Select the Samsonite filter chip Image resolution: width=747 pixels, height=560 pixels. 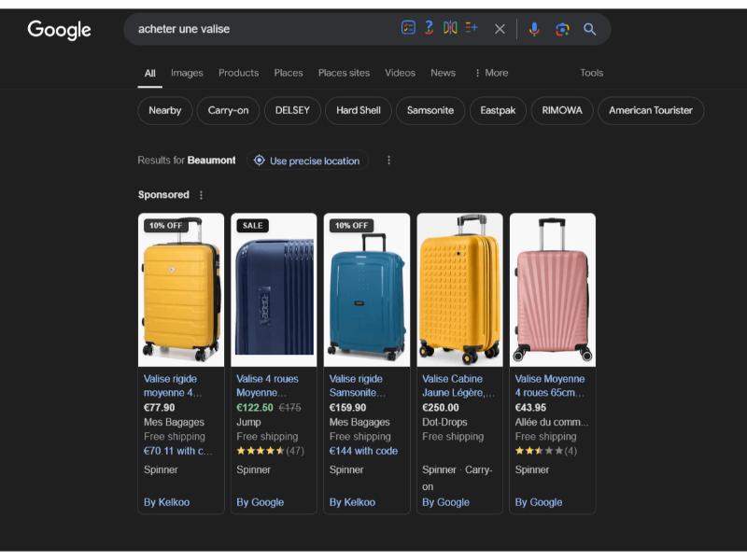[x=430, y=110]
